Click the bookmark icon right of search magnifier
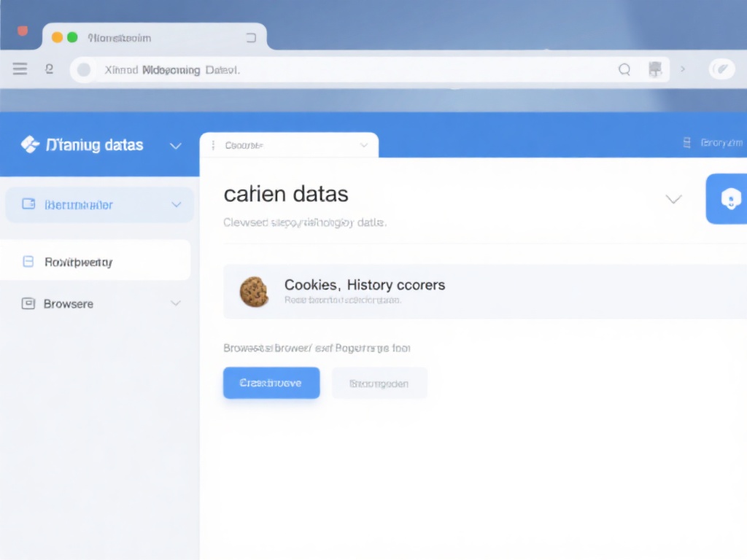747x560 pixels. (x=655, y=69)
